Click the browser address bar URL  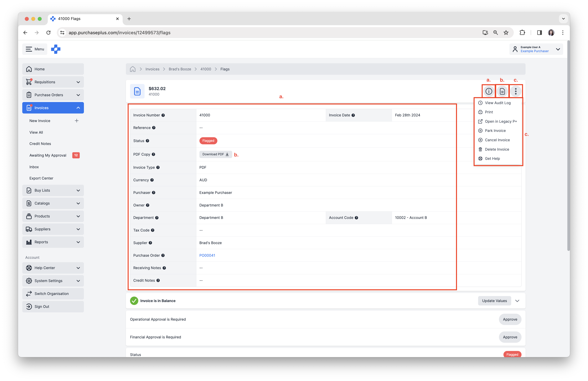pyautogui.click(x=120, y=33)
